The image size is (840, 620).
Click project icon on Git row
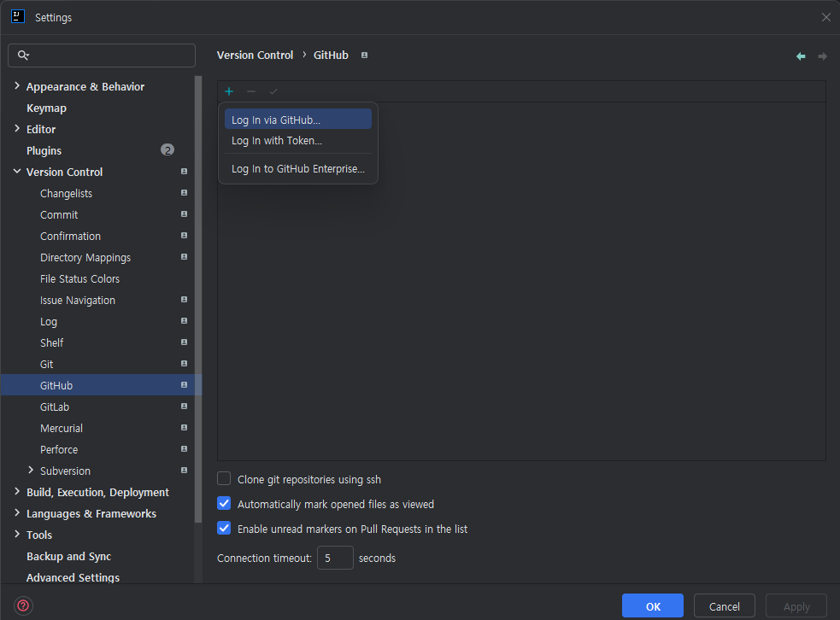click(x=185, y=364)
